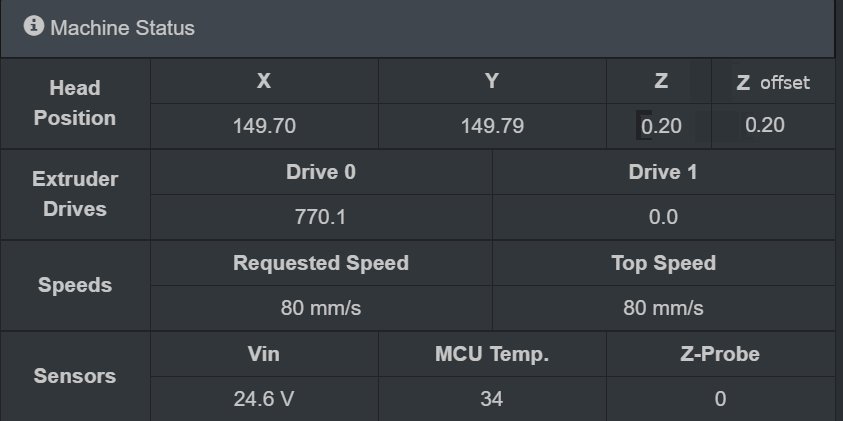Click the Z position value field
The width and height of the screenshot is (843, 421).
(659, 126)
